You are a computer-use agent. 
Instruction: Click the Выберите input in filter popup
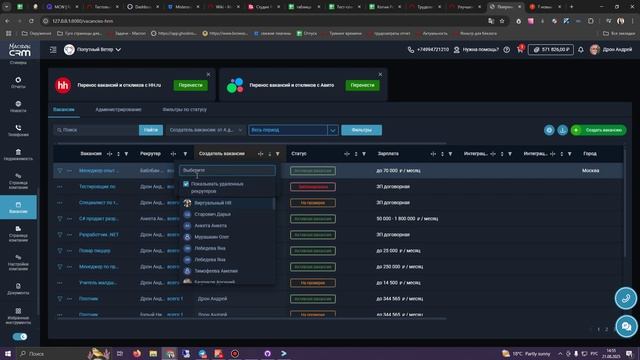pyautogui.click(x=227, y=170)
